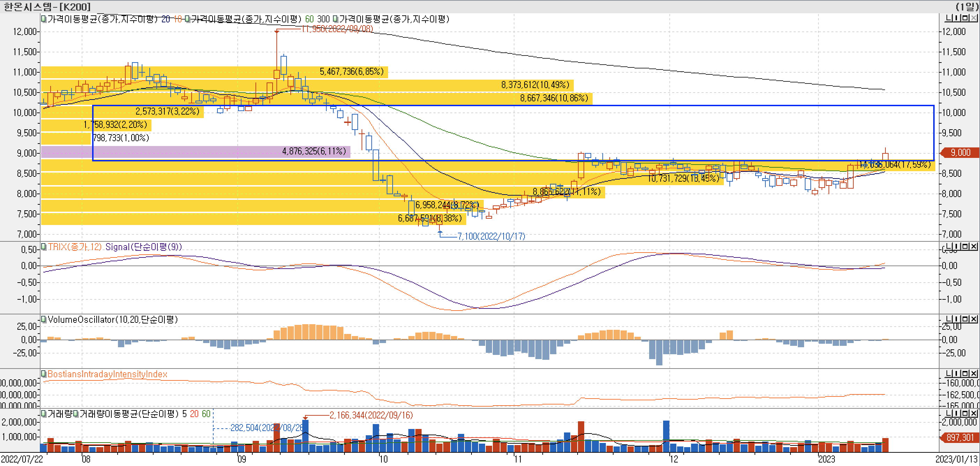Click the 'L' button on the volume panel
This screenshot has height=466, width=980.
point(949,413)
